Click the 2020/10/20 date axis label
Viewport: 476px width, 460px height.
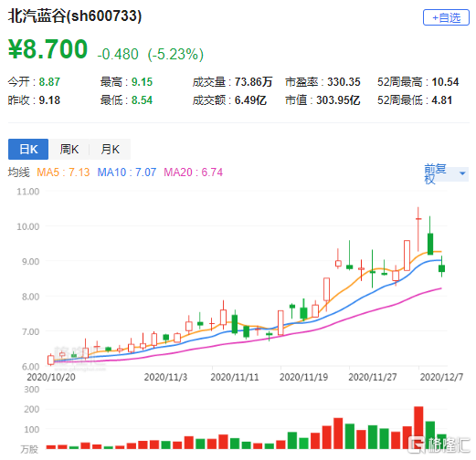coord(51,377)
